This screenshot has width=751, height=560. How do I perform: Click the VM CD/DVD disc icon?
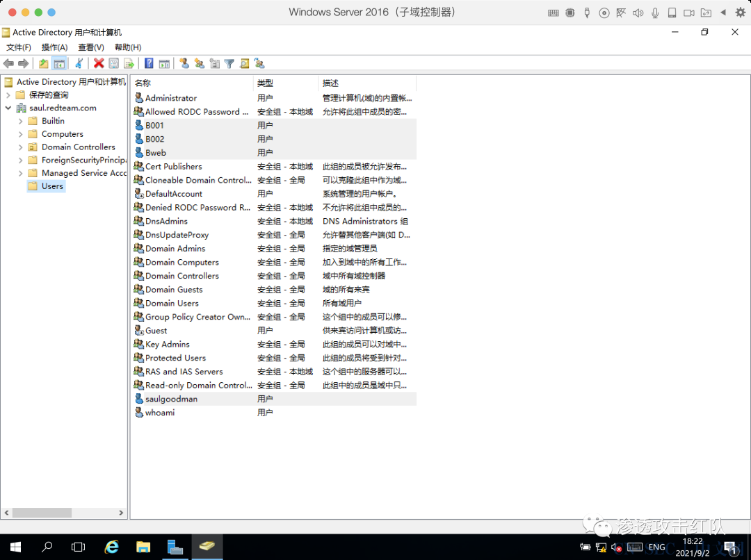point(604,13)
